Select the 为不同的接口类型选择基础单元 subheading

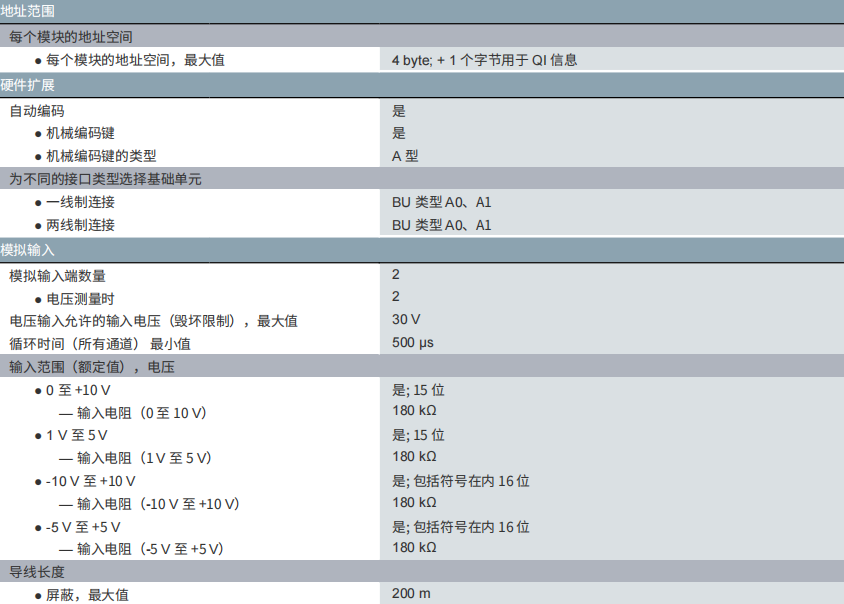tap(105, 179)
